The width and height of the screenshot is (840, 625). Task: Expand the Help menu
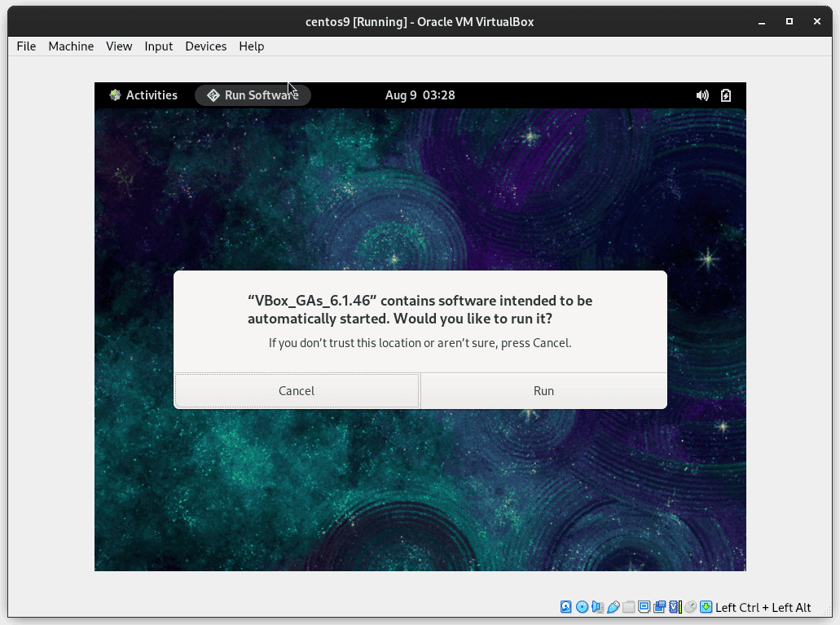251,46
